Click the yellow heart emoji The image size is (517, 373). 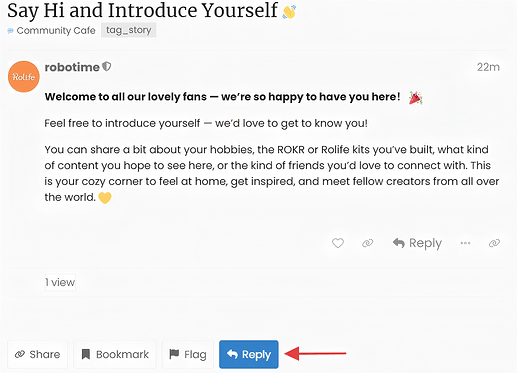click(105, 198)
